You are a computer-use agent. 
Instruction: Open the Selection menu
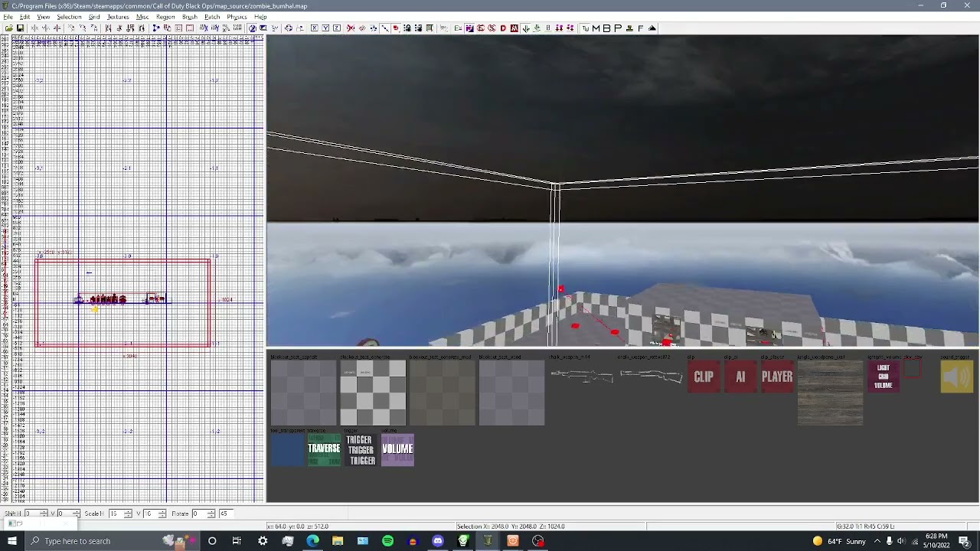(69, 17)
